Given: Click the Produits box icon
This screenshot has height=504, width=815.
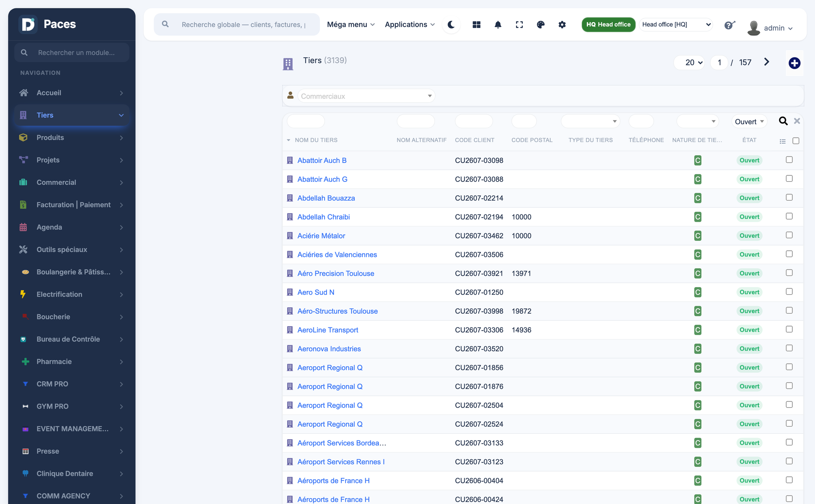Looking at the screenshot, I should click(x=23, y=137).
